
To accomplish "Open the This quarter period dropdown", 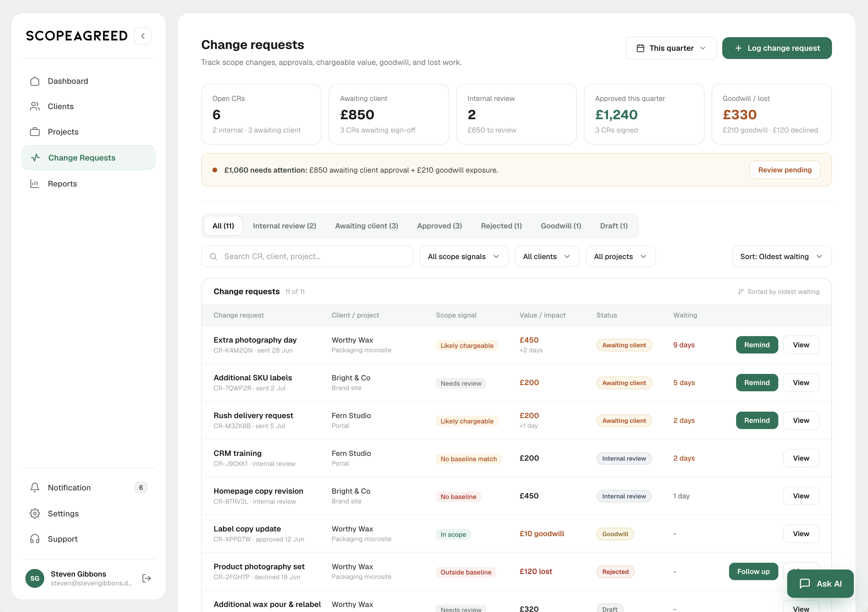I will [x=671, y=48].
